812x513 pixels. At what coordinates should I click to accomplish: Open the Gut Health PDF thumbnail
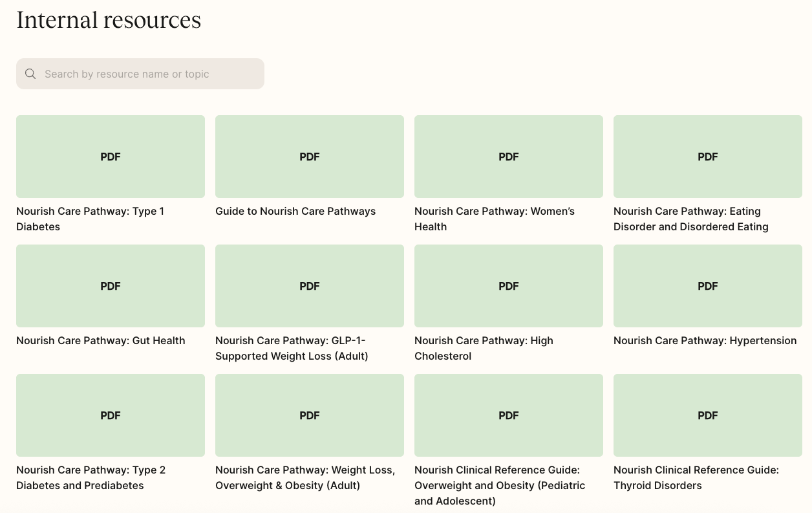point(111,286)
